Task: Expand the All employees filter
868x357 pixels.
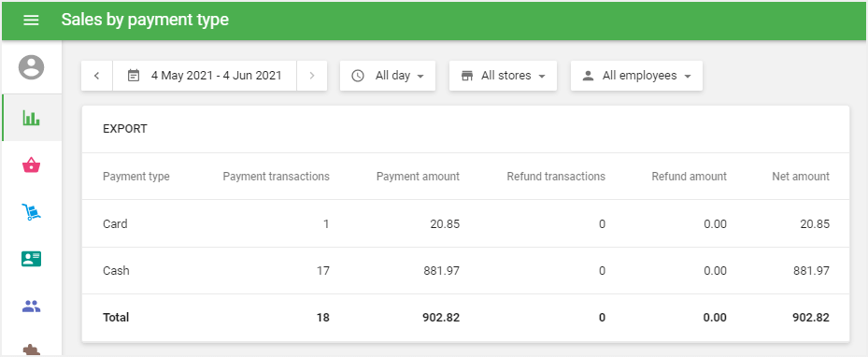Action: pyautogui.click(x=636, y=76)
